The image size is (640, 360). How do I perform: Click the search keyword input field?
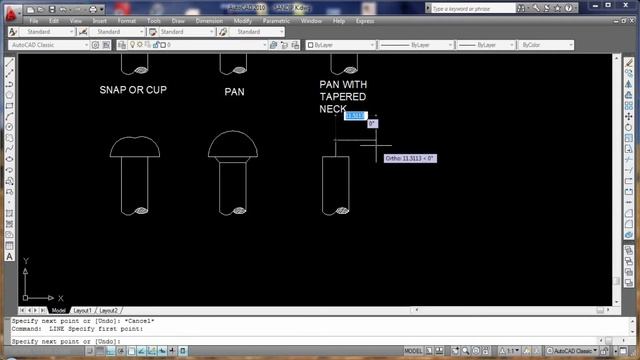click(x=473, y=8)
